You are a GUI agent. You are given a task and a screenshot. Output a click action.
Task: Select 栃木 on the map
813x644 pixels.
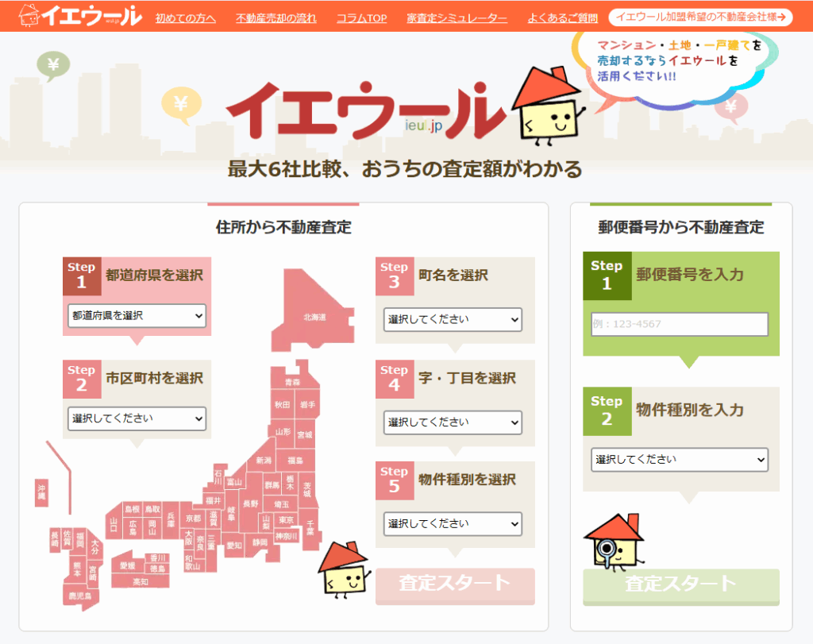click(x=290, y=483)
